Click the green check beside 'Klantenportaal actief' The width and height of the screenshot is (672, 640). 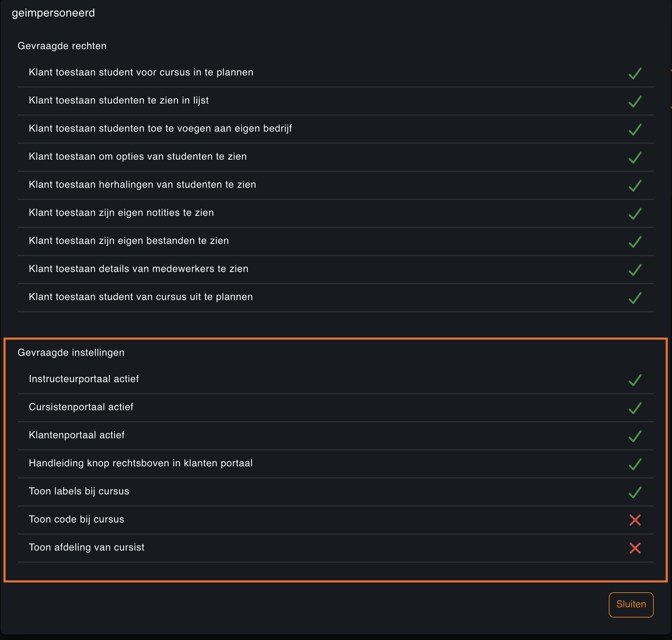[x=635, y=436]
